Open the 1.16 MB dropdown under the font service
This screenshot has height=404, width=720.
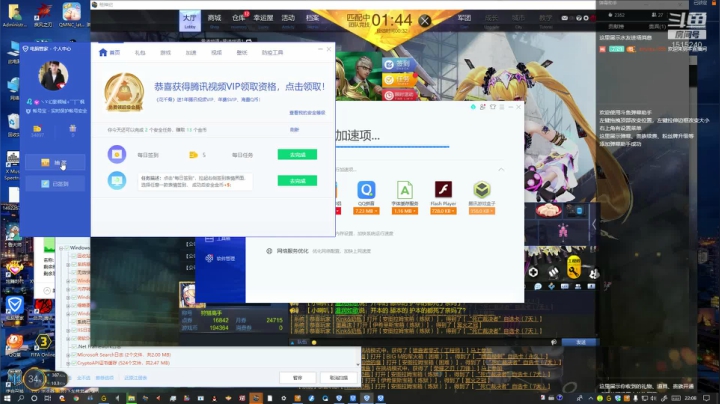click(x=405, y=211)
